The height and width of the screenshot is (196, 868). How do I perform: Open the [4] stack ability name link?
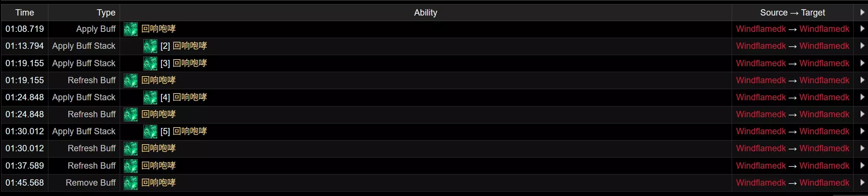(190, 98)
